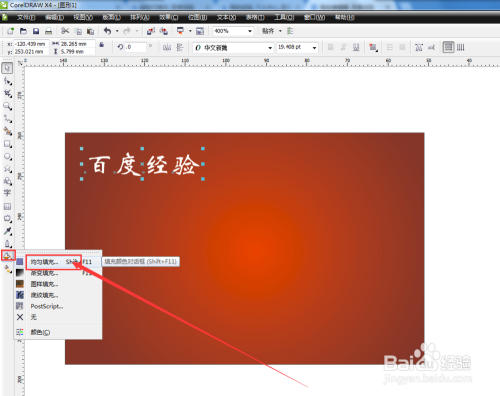This screenshot has height=396, width=500.
Task: Open the redo history dropdown arrow
Action: [137, 31]
